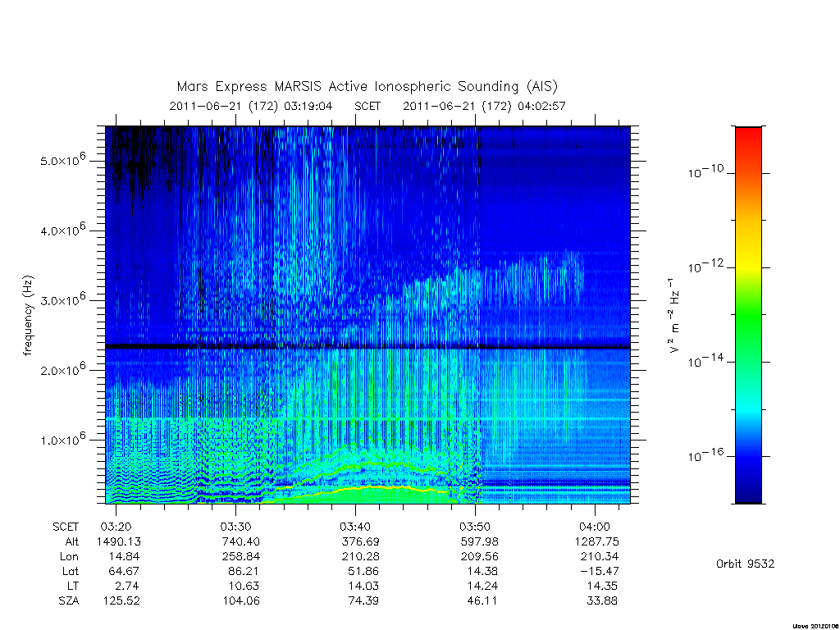Click the '10^-10' color bar tick label
Screen dimensions: 840x630
[x=705, y=171]
